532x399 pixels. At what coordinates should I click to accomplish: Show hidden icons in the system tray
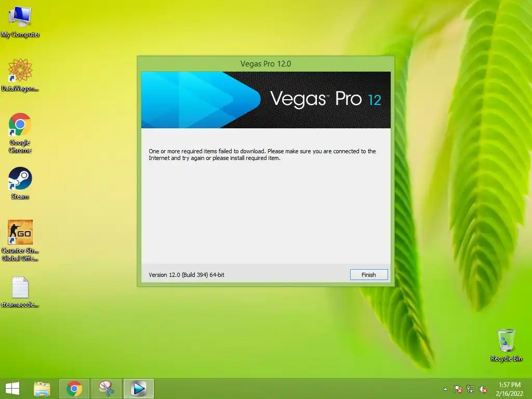pos(445,389)
